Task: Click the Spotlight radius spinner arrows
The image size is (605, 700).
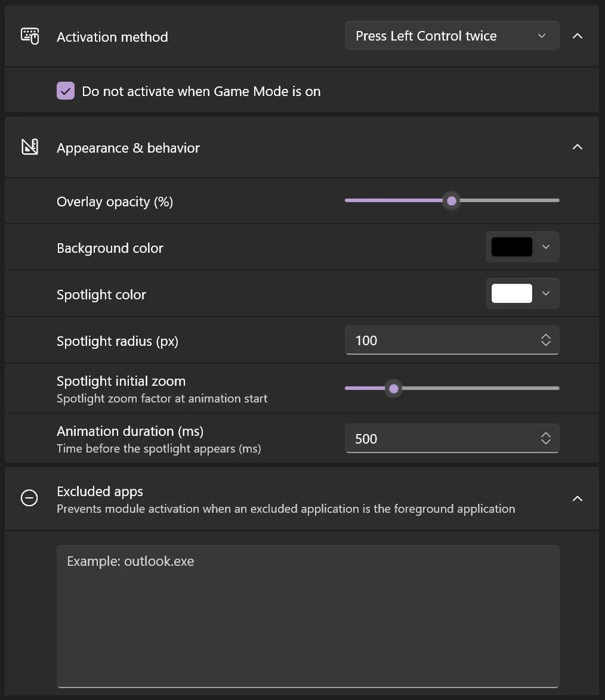Action: [545, 340]
